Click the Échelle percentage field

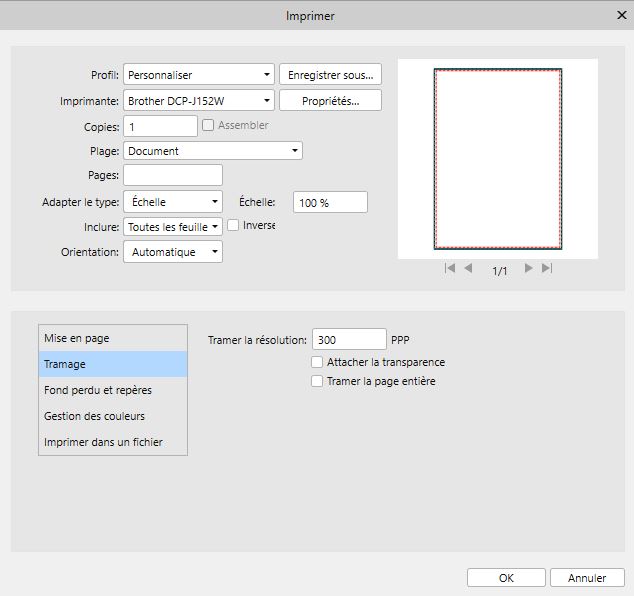[x=330, y=202]
